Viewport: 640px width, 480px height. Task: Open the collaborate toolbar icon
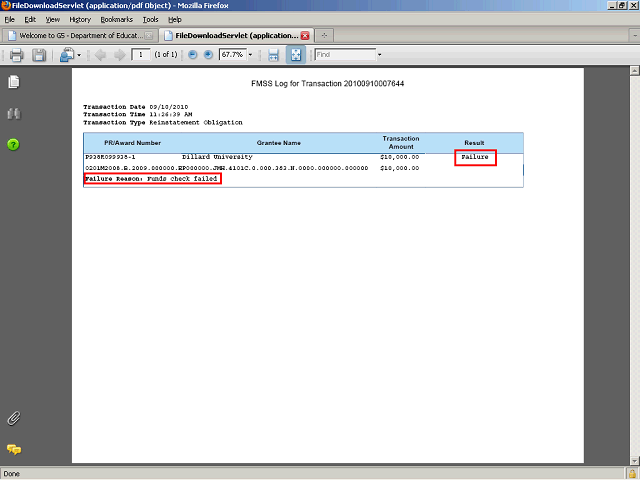coord(67,55)
